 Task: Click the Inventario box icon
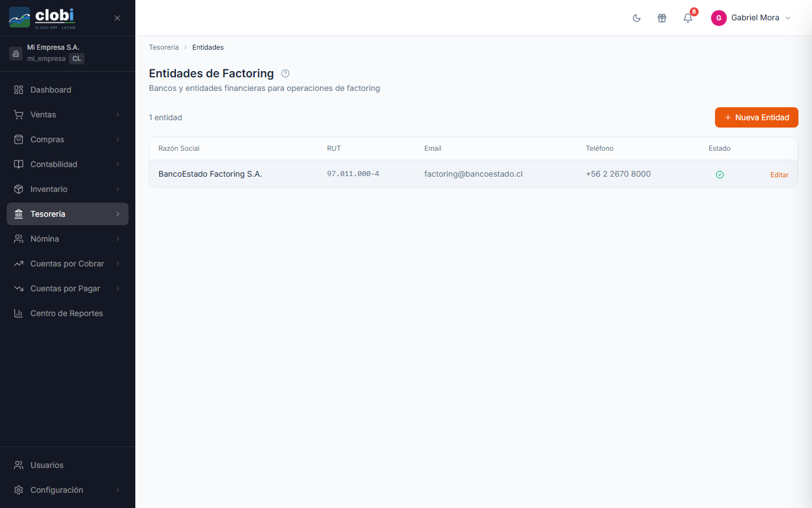(19, 189)
